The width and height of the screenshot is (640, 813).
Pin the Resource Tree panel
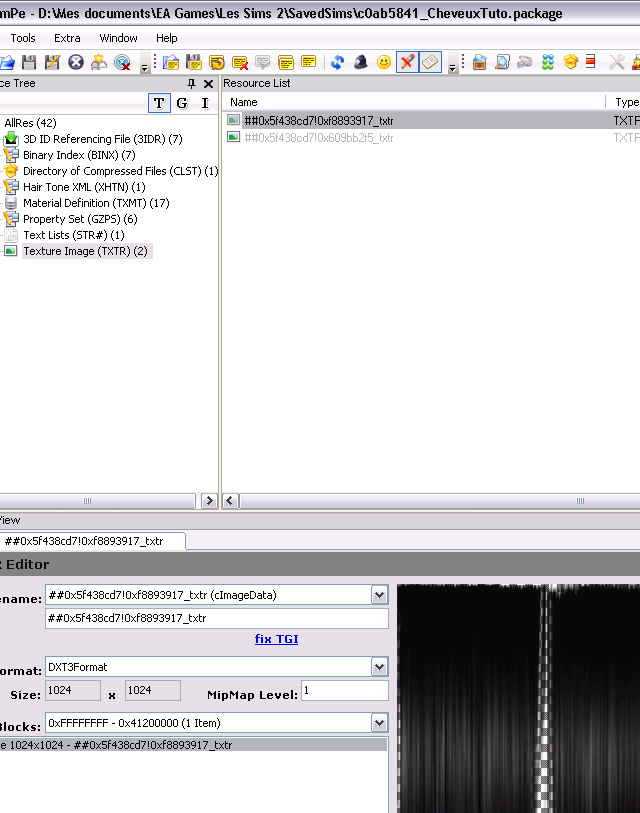[191, 83]
